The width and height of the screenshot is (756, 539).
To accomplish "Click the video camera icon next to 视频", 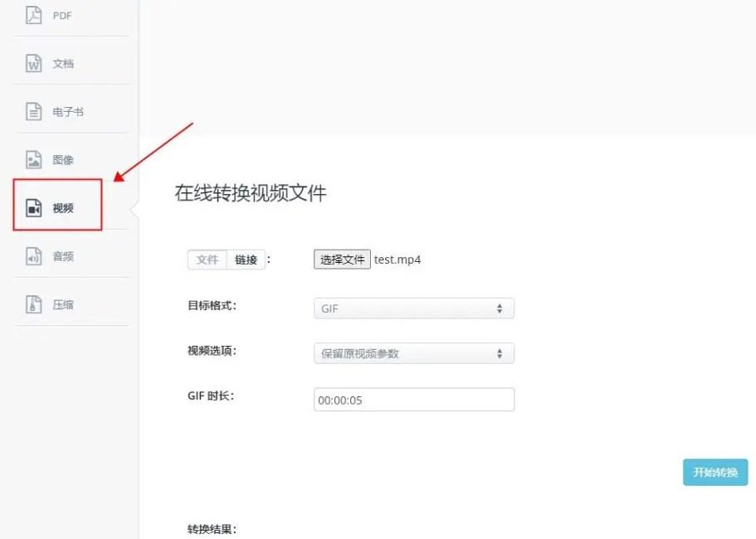I will click(x=32, y=207).
